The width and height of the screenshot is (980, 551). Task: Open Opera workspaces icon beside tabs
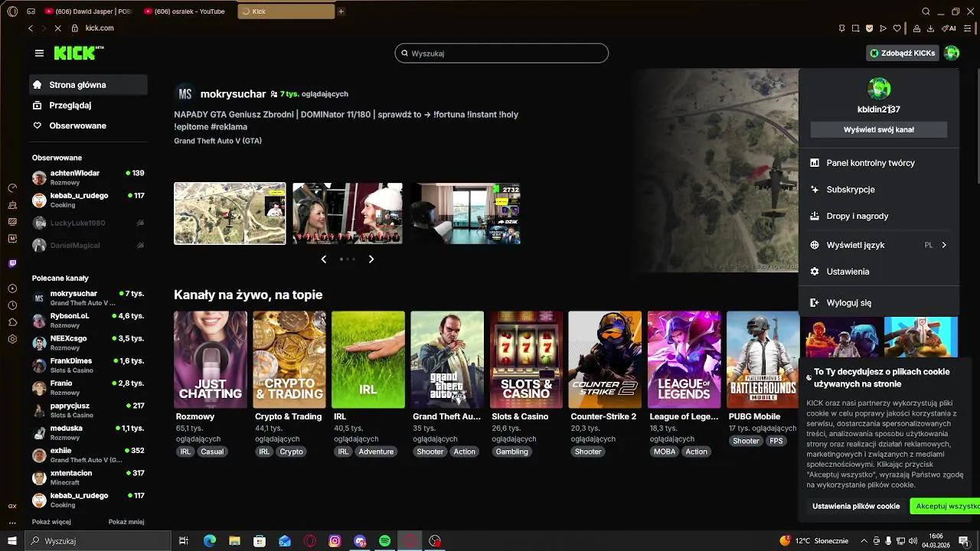(x=31, y=11)
